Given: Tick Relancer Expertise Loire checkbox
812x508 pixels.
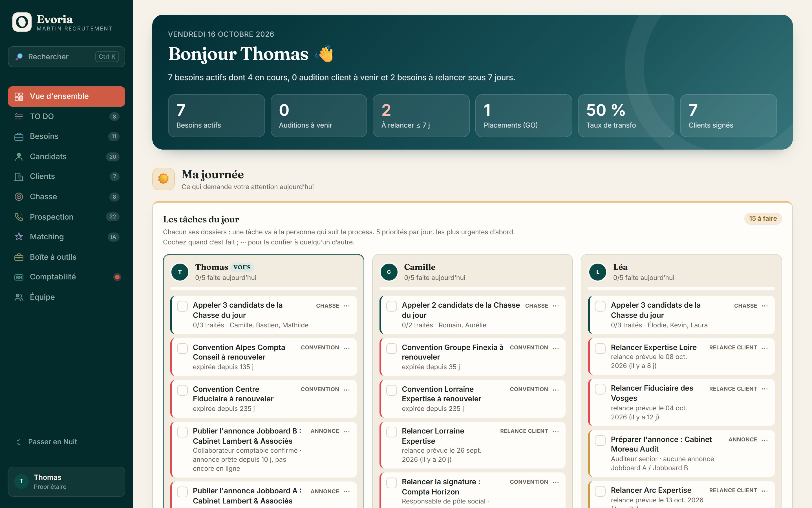Looking at the screenshot, I should [600, 349].
